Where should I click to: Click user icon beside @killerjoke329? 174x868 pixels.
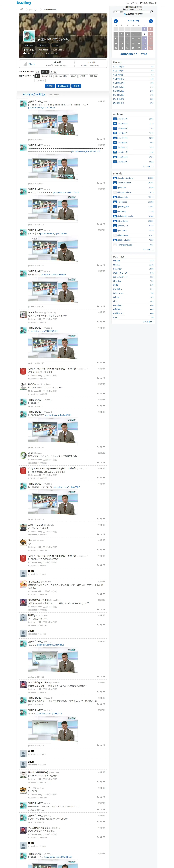[115, 240]
